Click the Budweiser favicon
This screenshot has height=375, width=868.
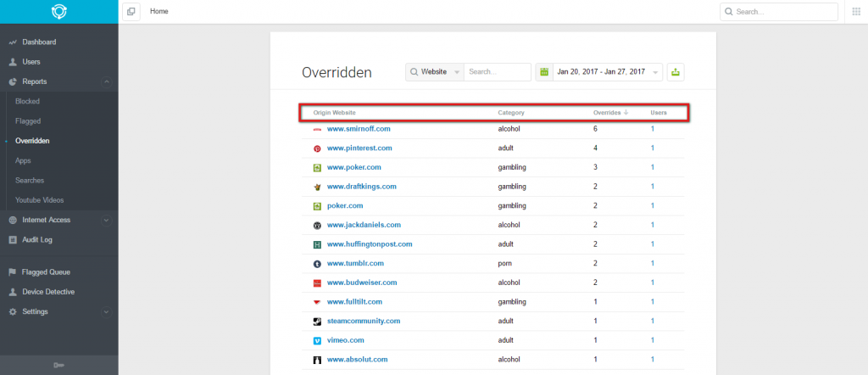pyautogui.click(x=318, y=283)
